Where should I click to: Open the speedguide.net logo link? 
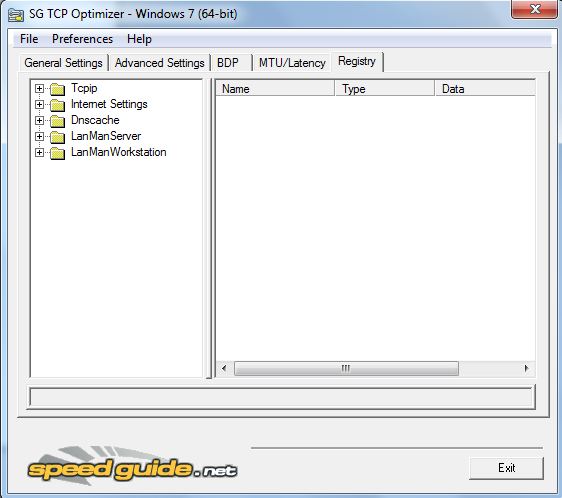pos(132,466)
